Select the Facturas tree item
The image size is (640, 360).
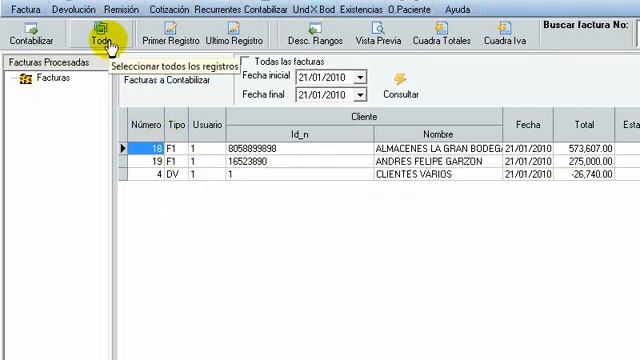pyautogui.click(x=53, y=78)
